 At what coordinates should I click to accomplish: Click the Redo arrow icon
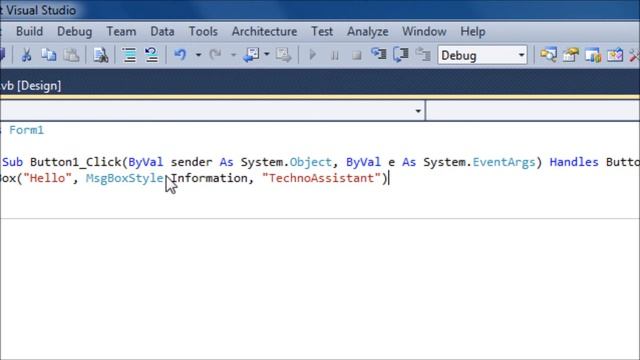(215, 55)
